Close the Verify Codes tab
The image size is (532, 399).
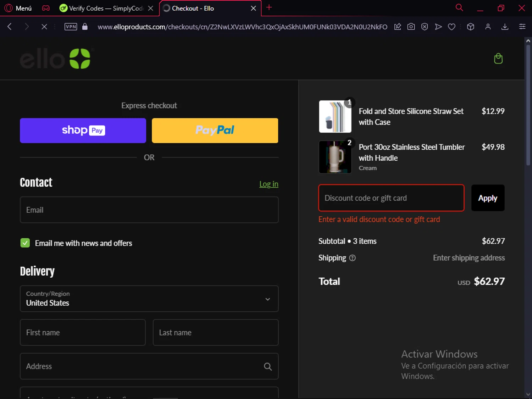(151, 8)
